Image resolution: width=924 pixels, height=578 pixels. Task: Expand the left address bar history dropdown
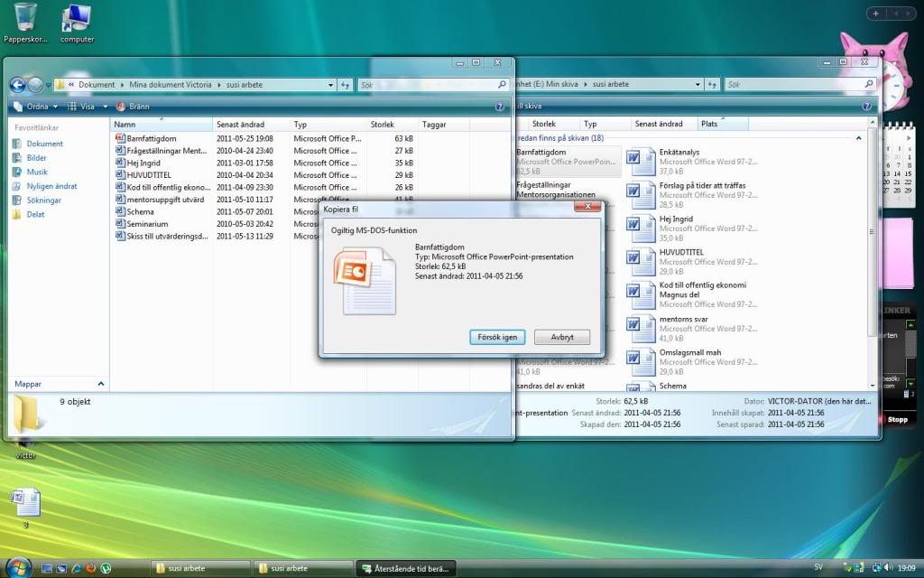click(330, 85)
